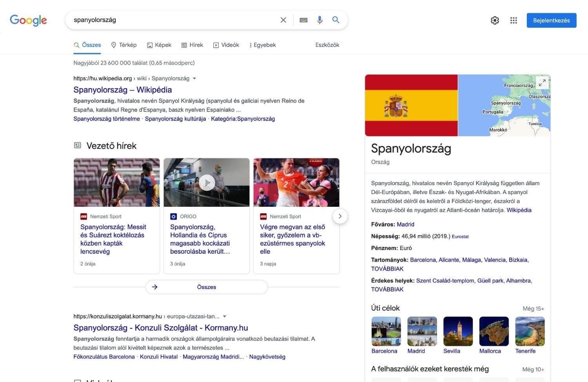Image resolution: width=588 pixels, height=382 pixels.
Task: Open the Messit és Suárezt koktélozás headline
Action: click(x=113, y=239)
